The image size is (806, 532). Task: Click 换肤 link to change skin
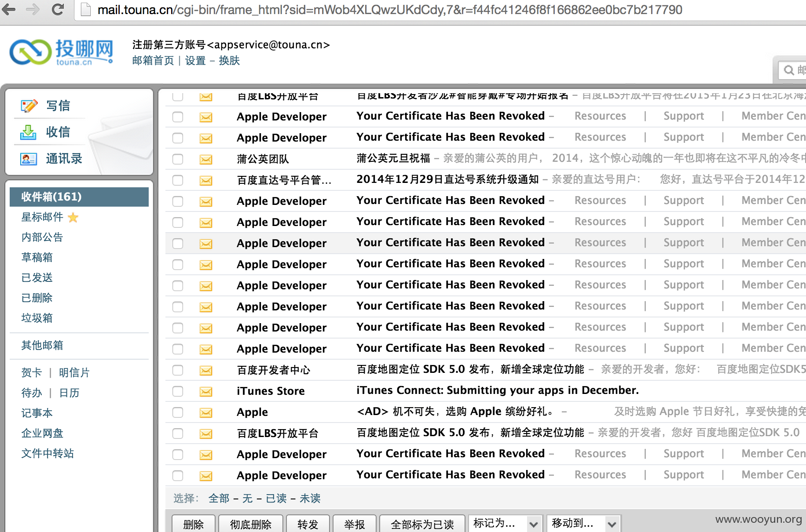click(x=229, y=60)
